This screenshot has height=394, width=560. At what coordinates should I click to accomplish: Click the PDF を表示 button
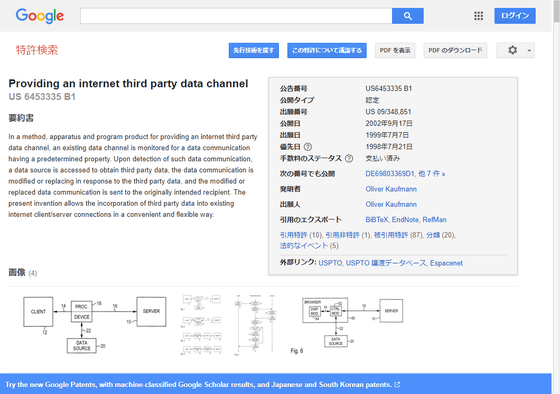pos(395,50)
